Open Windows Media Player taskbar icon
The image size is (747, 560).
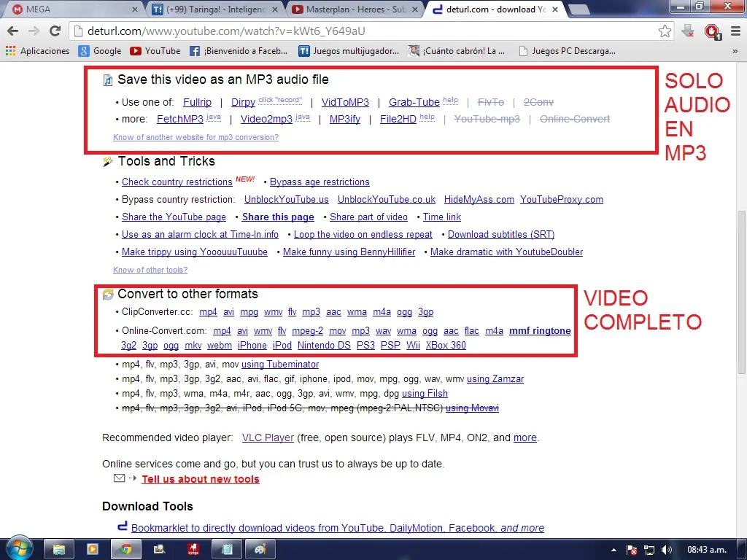93,550
